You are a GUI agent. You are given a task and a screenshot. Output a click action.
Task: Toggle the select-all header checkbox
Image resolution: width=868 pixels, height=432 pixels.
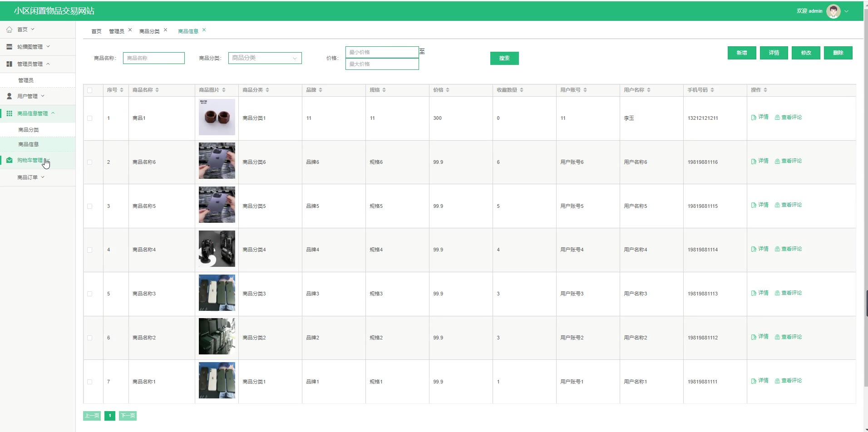[x=89, y=90]
